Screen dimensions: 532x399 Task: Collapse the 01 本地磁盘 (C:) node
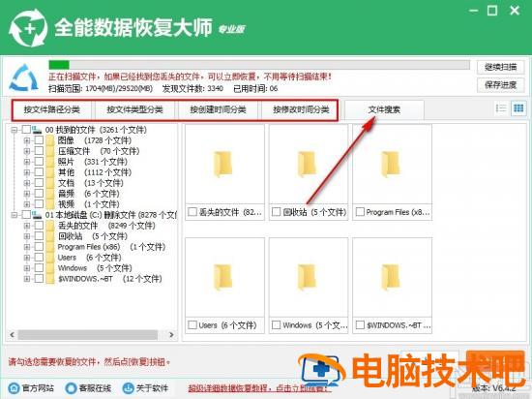15,215
